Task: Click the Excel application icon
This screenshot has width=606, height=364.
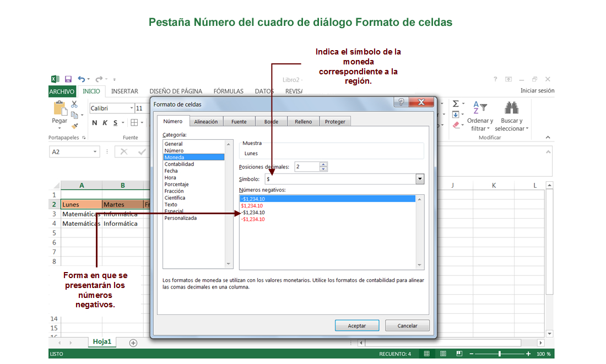Action: (x=55, y=79)
